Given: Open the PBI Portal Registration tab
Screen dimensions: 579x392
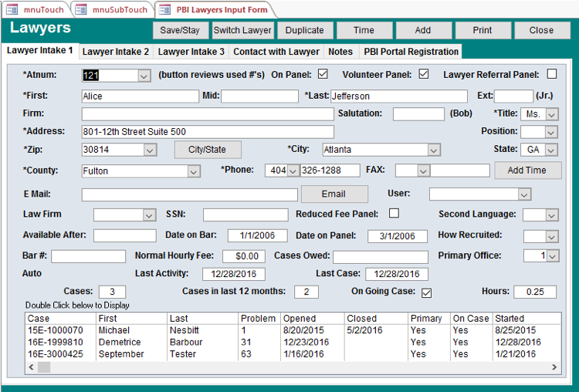Looking at the screenshot, I should (411, 52).
